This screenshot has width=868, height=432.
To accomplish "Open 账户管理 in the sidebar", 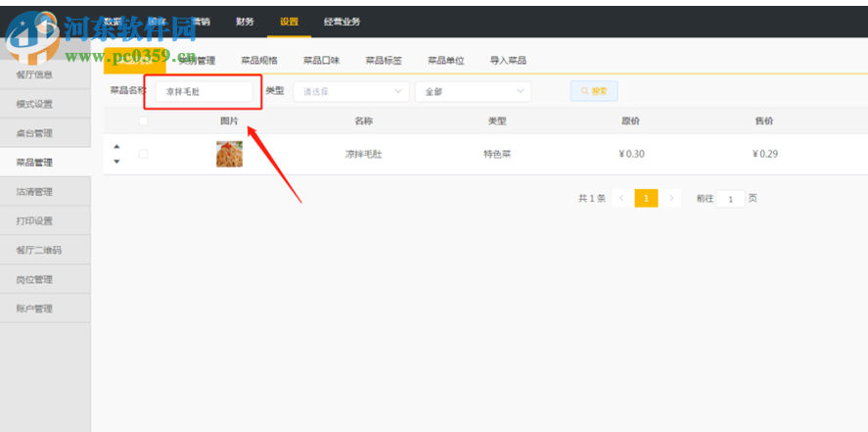I will tap(45, 309).
